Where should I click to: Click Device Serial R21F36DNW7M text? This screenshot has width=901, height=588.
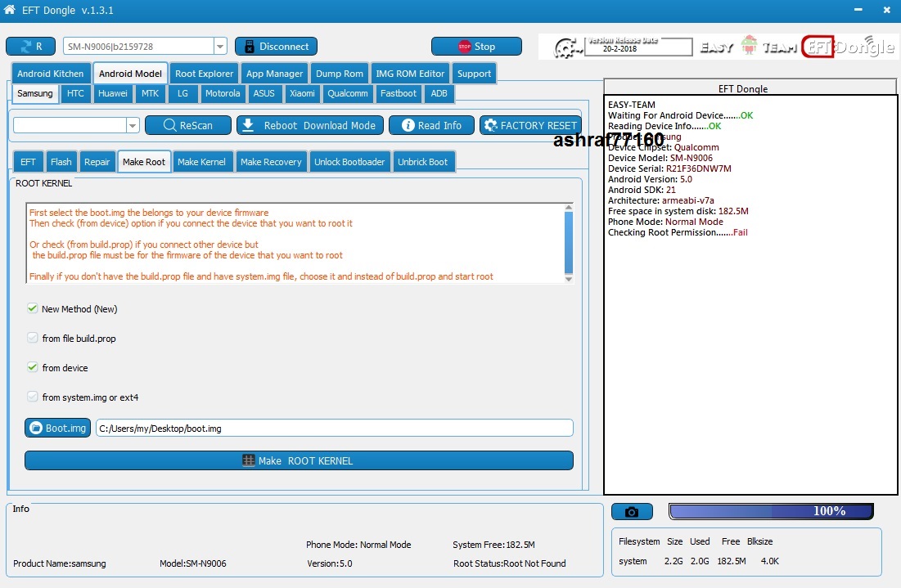click(x=669, y=168)
